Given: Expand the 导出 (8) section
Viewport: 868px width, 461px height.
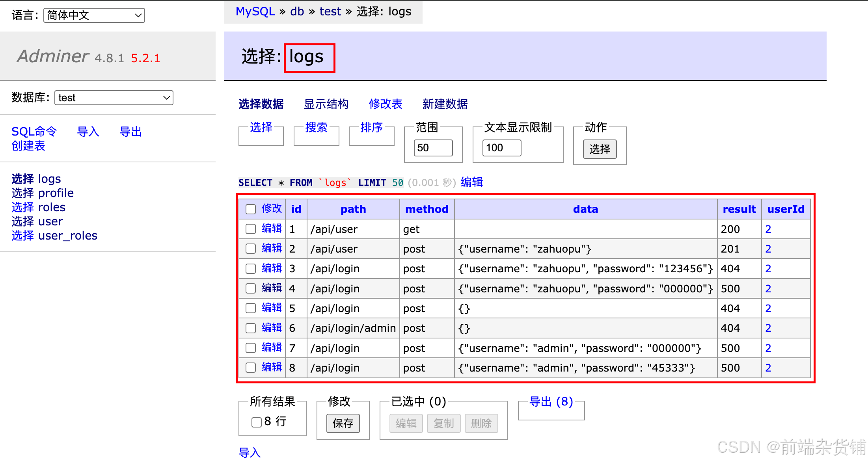Looking at the screenshot, I should 551,402.
